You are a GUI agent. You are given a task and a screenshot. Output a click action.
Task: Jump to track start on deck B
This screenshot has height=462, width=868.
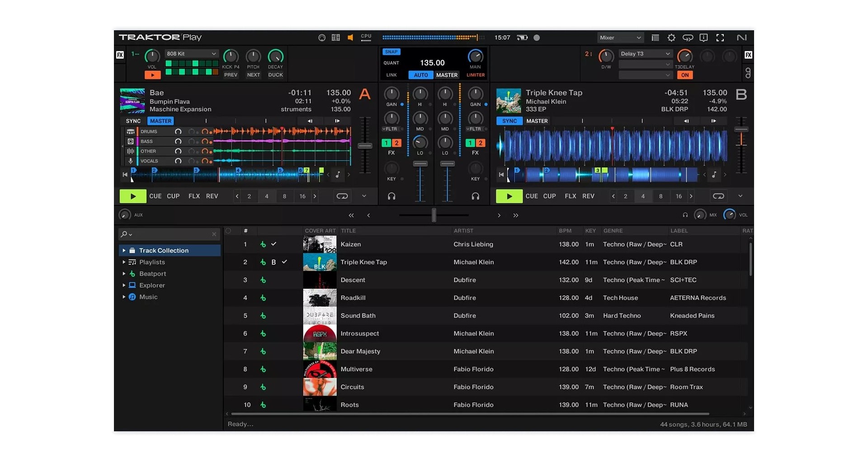pos(501,174)
